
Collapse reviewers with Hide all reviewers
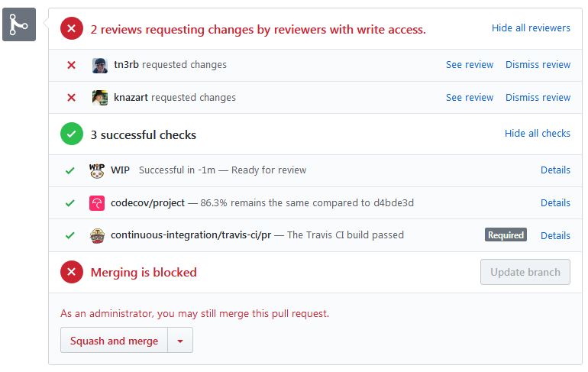(x=531, y=28)
